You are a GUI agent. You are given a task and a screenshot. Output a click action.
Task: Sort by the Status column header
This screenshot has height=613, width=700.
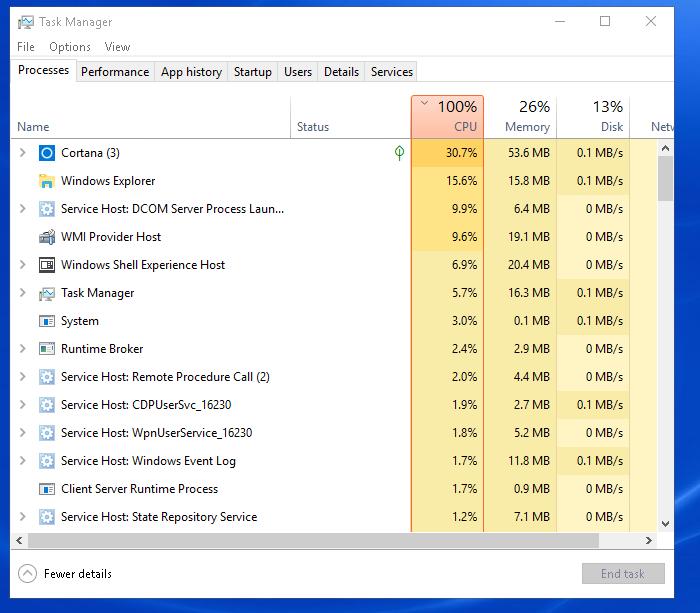(x=350, y=117)
